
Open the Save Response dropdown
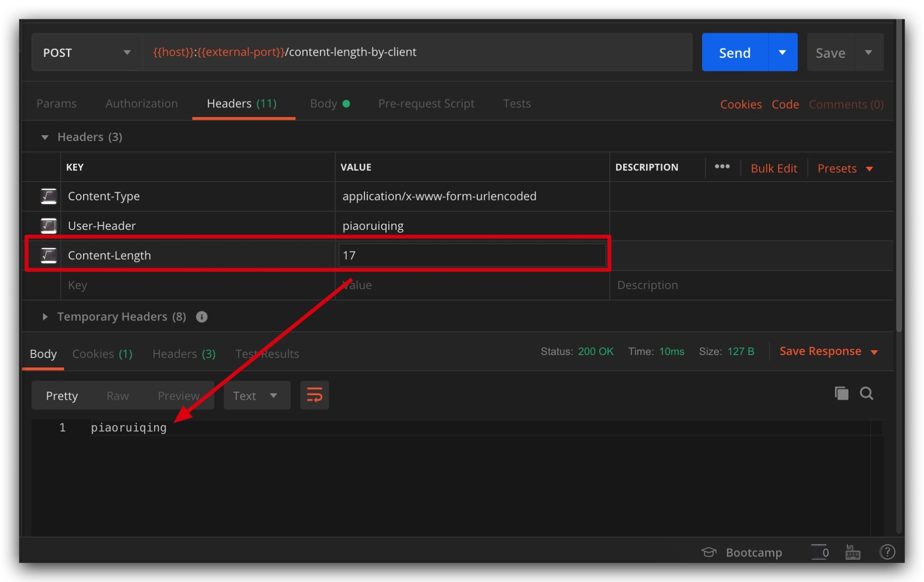(x=829, y=352)
